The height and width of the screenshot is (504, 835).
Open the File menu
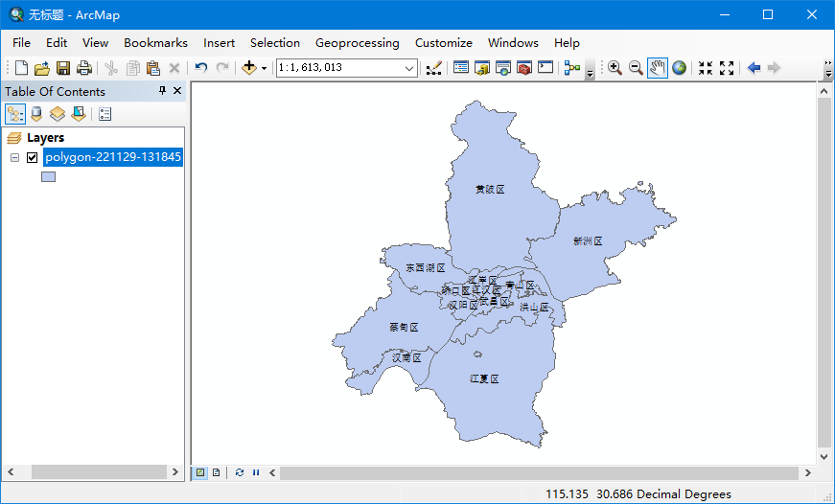point(21,42)
